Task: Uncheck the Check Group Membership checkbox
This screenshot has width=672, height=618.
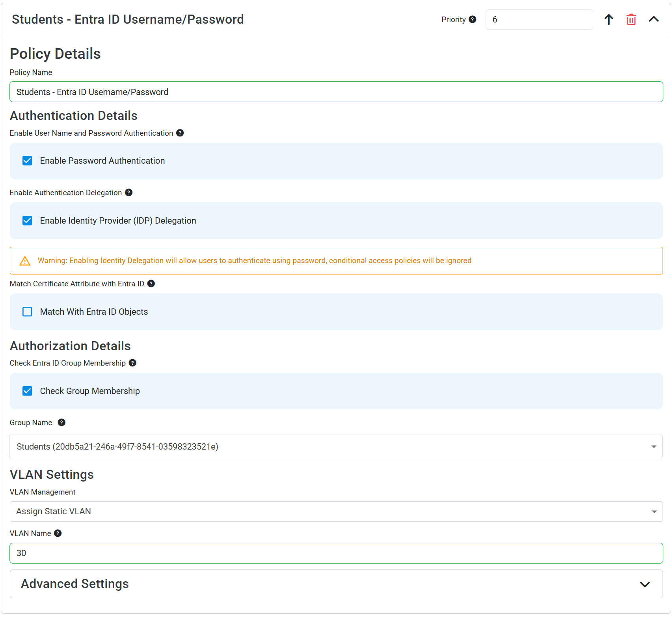Action: 27,391
